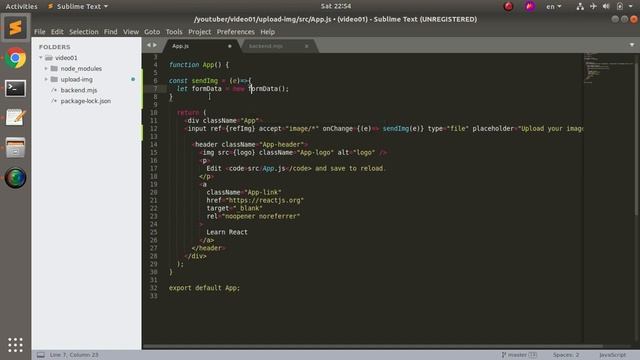This screenshot has width=640, height=360.
Task: Open the Help menu
Action: (267, 32)
